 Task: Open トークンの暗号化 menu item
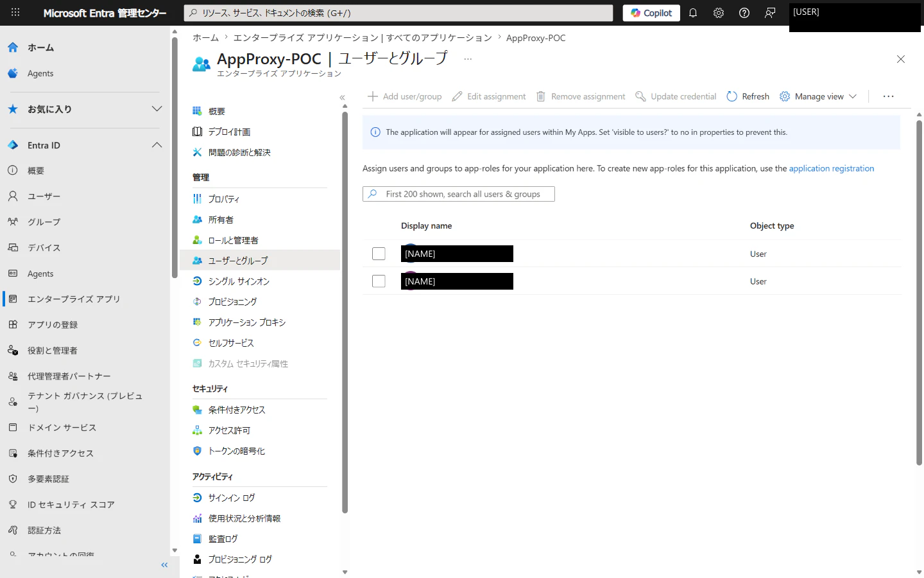pyautogui.click(x=237, y=451)
